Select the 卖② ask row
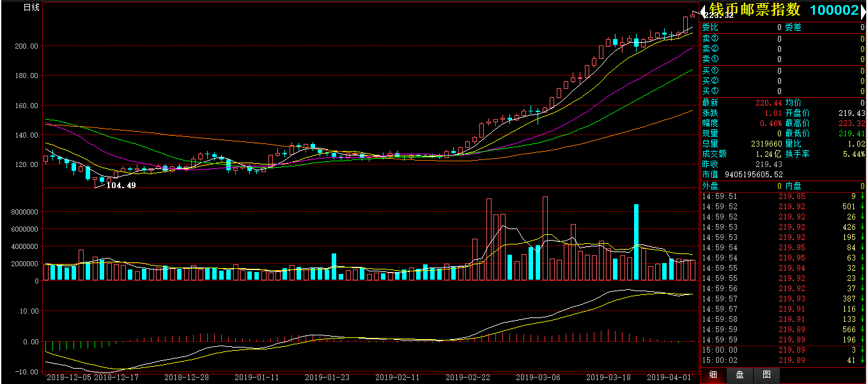 point(783,49)
